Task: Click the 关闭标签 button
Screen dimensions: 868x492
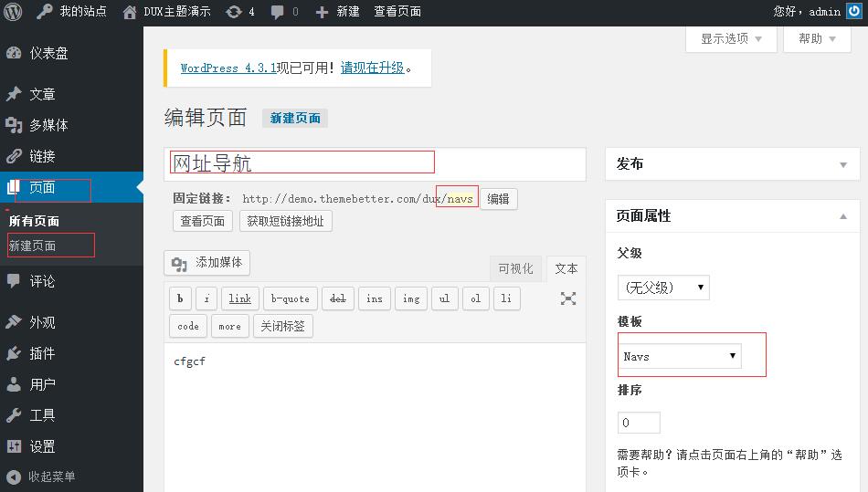Action: (283, 326)
